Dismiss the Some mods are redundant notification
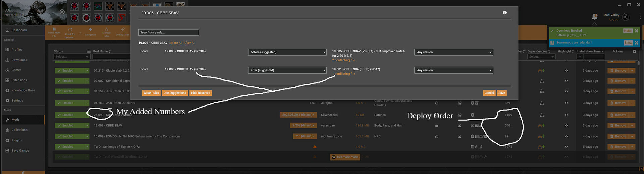This screenshot has width=644, height=174. coord(637,43)
